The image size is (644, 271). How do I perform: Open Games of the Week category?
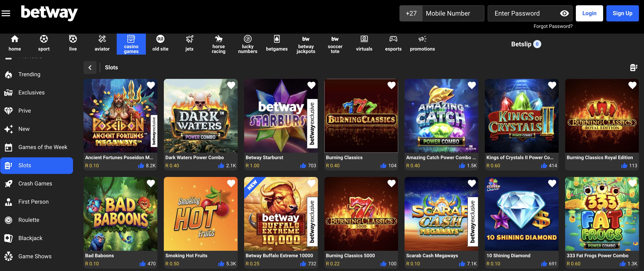pos(36,147)
